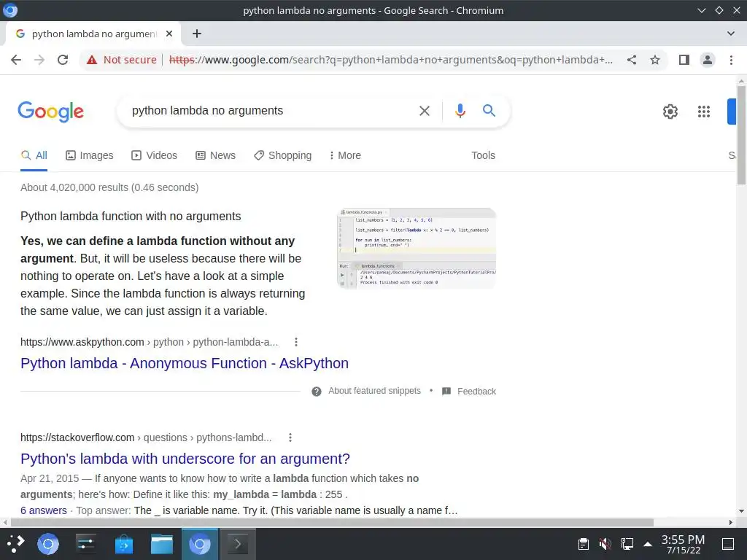Open the browser side panel
The width and height of the screenshot is (747, 560).
click(x=684, y=60)
